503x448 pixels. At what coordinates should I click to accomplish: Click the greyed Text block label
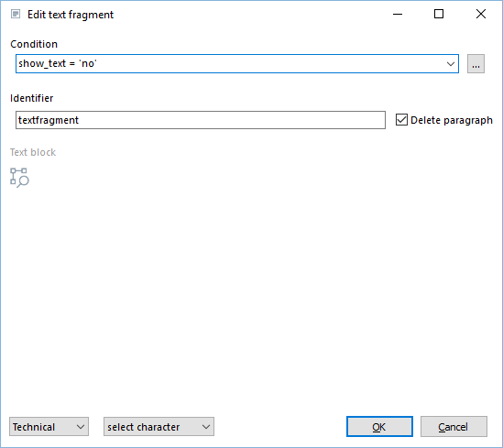pos(33,152)
